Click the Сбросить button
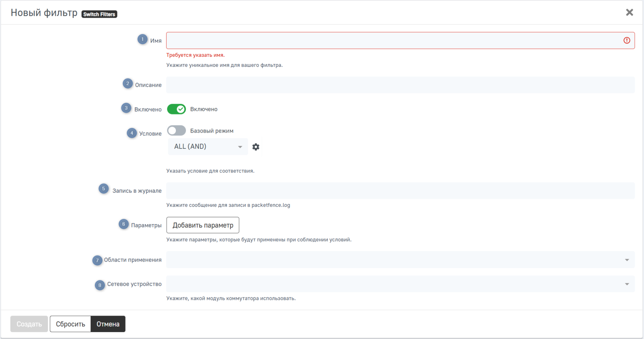Screen dimensions: 644x339 pyautogui.click(x=70, y=324)
